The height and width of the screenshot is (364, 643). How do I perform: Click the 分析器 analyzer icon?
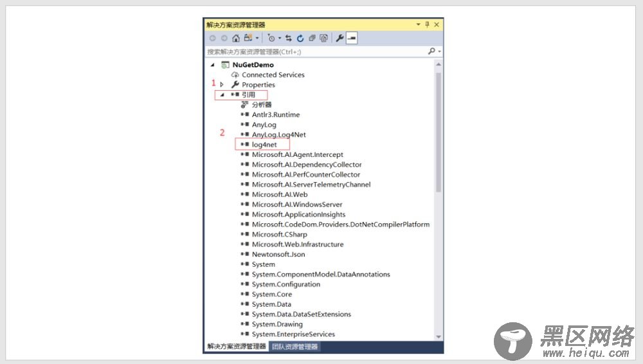click(245, 105)
